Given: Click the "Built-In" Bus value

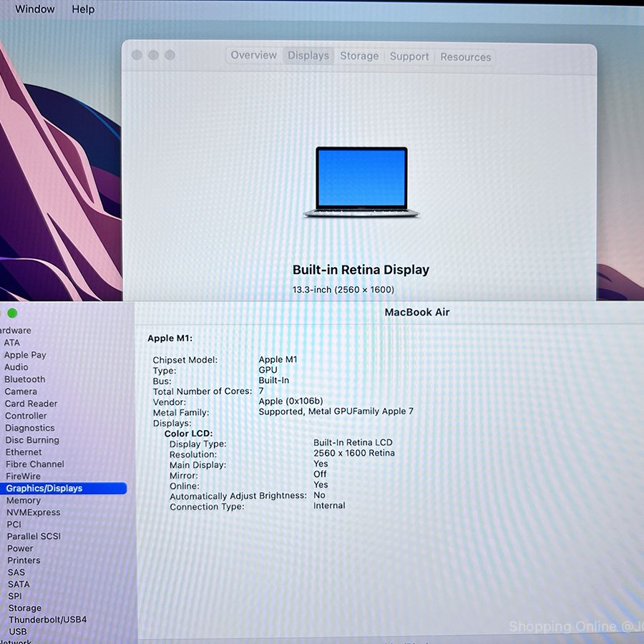Looking at the screenshot, I should [274, 381].
